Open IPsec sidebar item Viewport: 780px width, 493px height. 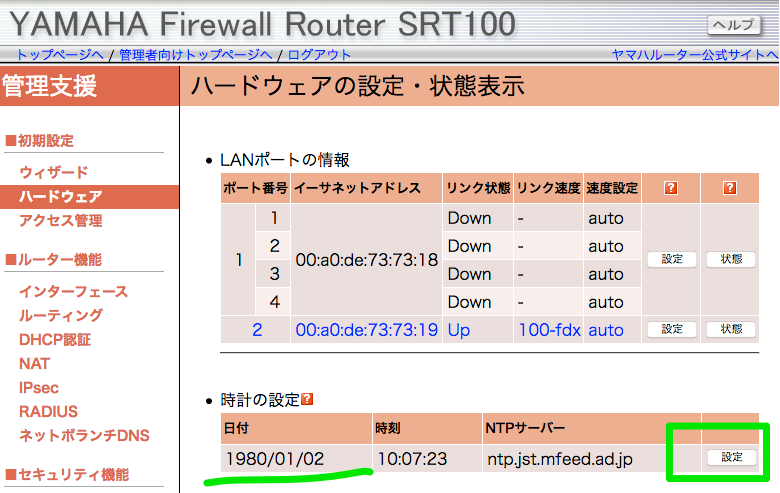[x=39, y=388]
